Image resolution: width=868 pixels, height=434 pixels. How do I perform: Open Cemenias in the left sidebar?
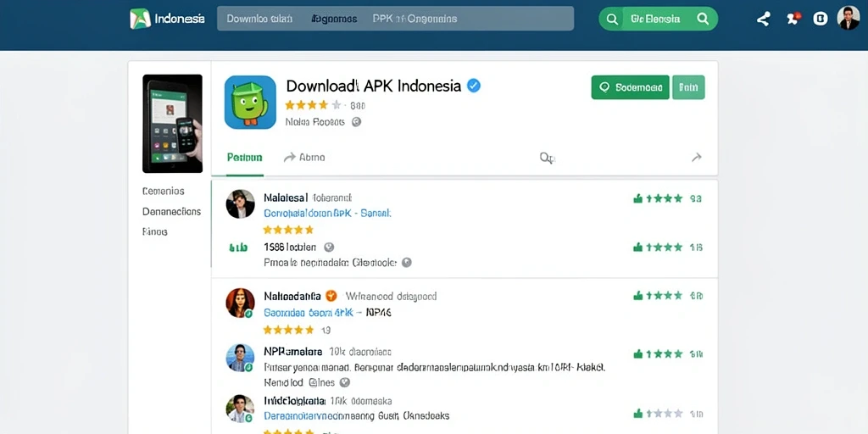point(164,191)
